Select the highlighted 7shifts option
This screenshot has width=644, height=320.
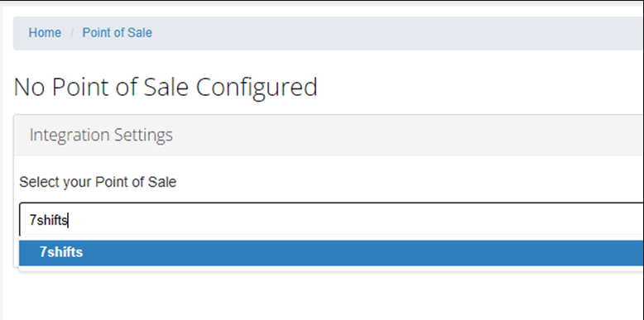point(331,253)
